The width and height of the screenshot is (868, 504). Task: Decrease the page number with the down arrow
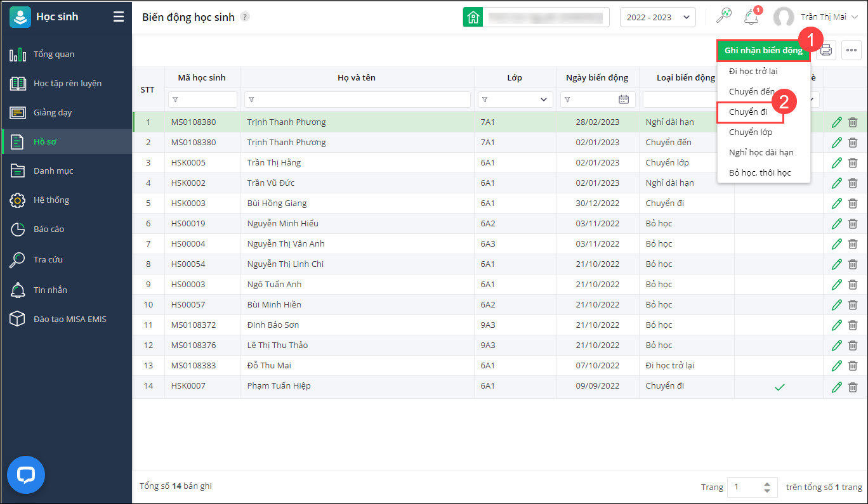(x=767, y=491)
